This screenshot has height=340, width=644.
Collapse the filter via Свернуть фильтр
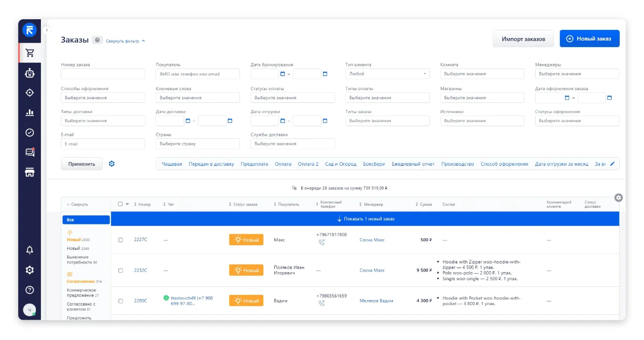125,41
